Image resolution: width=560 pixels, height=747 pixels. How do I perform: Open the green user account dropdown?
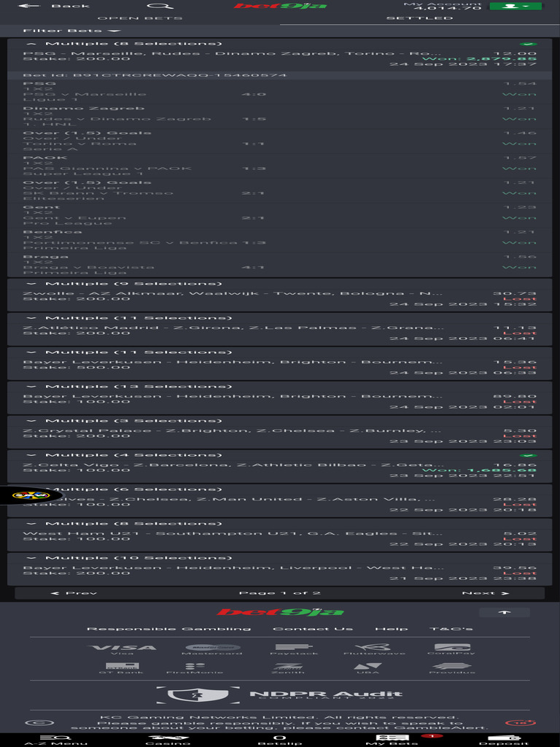(x=516, y=6)
